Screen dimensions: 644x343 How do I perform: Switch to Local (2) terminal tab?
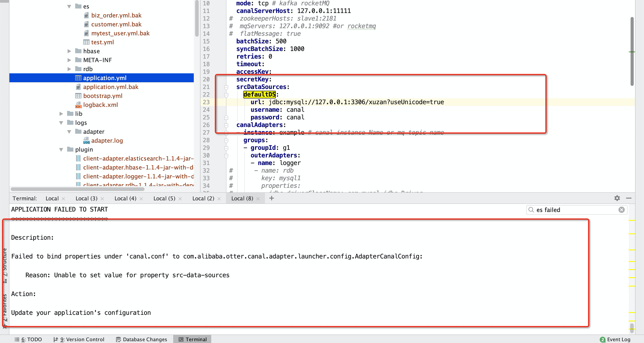tap(203, 199)
